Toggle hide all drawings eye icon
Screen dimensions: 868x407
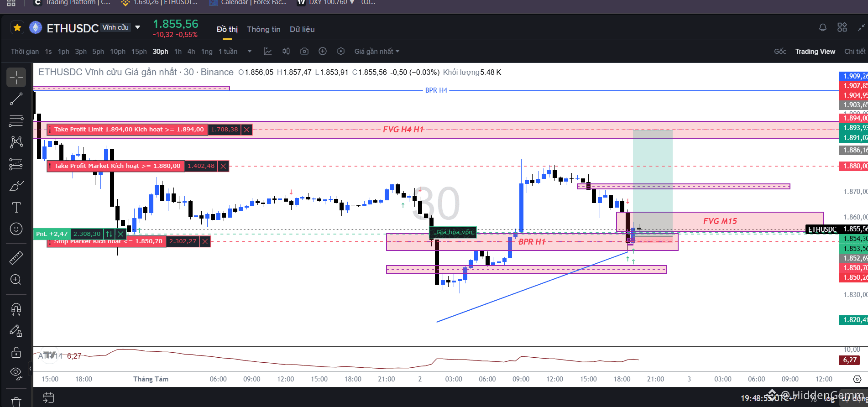16,374
